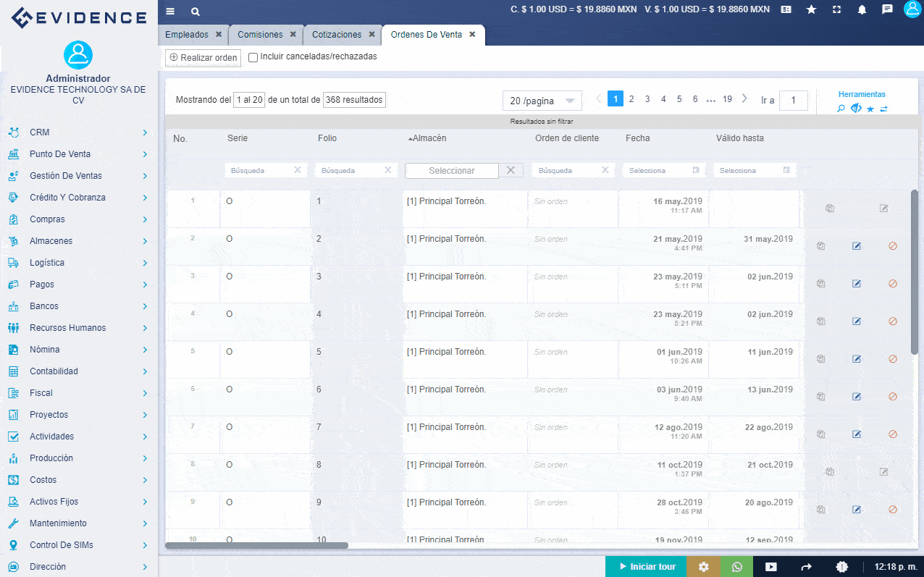
Task: Edit sales order number 2 with the pencil icon
Action: click(x=857, y=245)
